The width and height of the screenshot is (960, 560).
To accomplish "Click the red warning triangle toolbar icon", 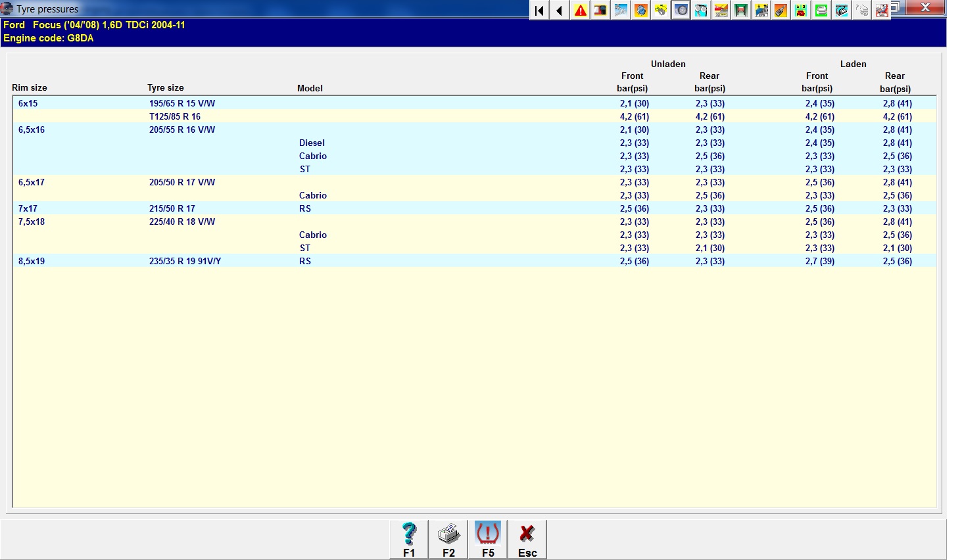I will coord(580,10).
